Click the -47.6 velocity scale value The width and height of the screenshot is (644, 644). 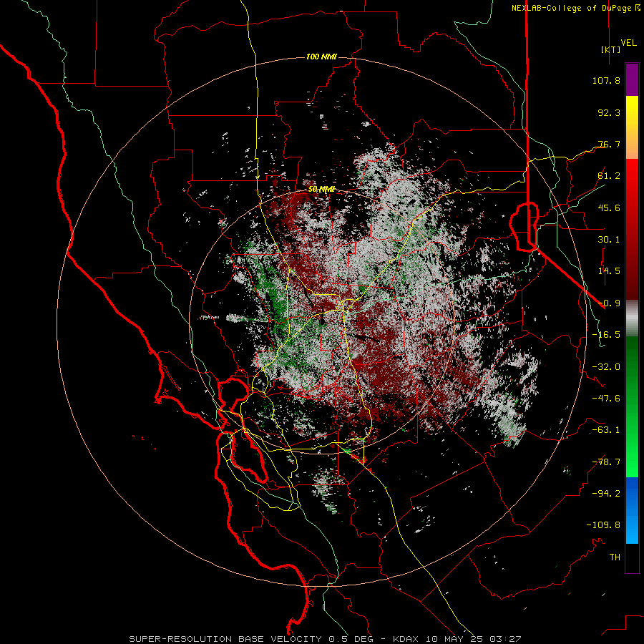click(x=606, y=399)
